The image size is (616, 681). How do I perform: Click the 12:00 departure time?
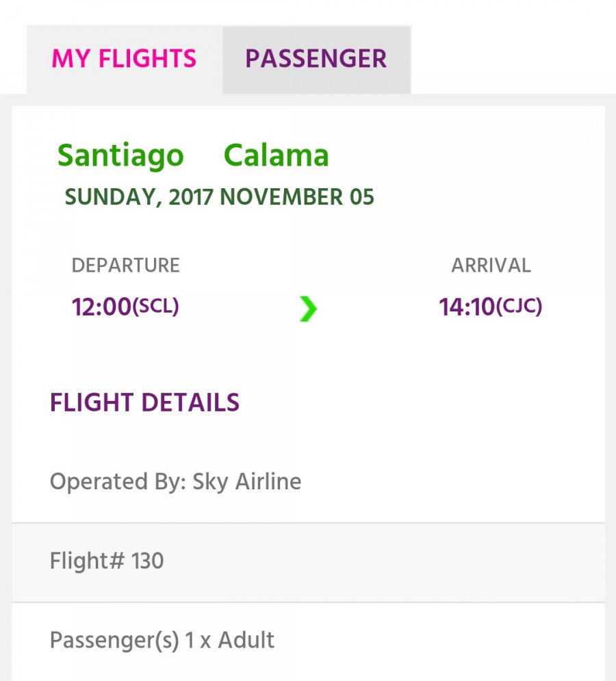101,307
